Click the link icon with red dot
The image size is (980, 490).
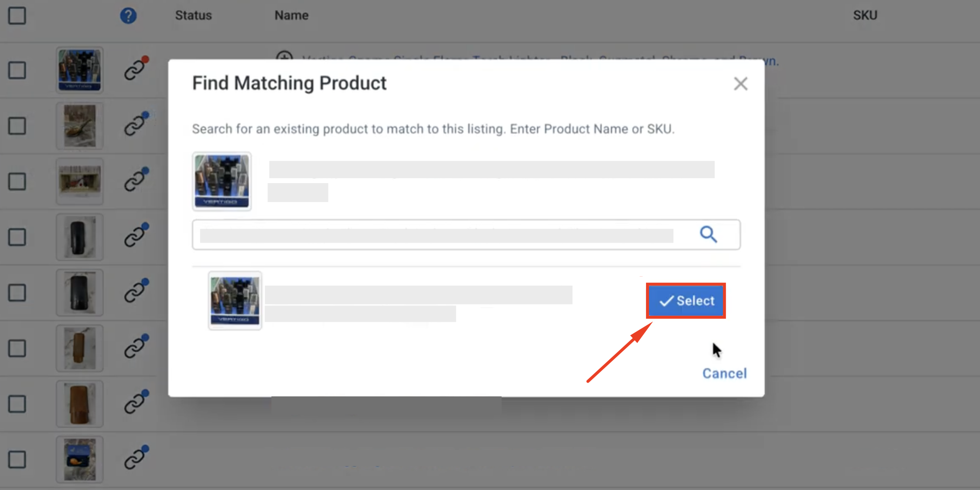136,68
